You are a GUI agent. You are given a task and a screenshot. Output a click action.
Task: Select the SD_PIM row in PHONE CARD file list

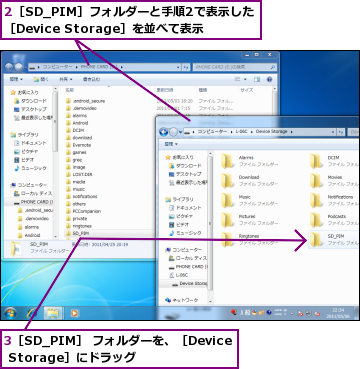tap(110, 233)
